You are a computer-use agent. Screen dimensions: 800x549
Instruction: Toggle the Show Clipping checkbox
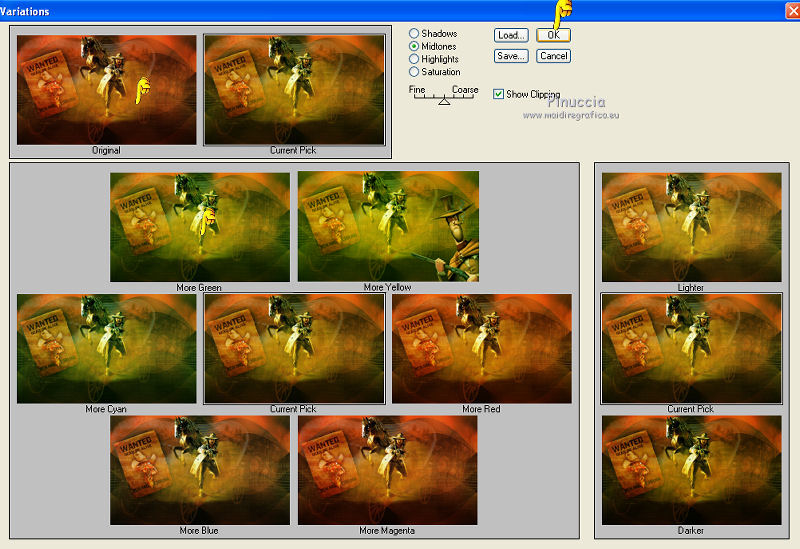[498, 94]
